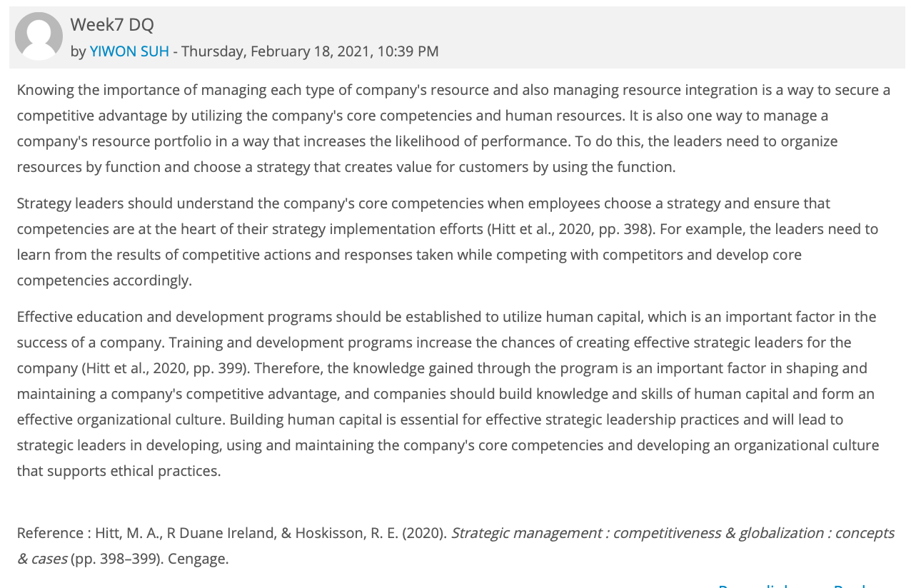Click the '(pp. 398–399). Cengage.' text
The image size is (911, 588).
tap(150, 559)
